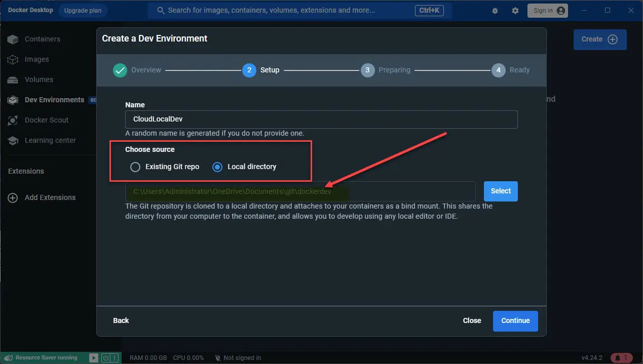This screenshot has height=364, width=643.
Task: Click step 3 Preparing indicator
Action: (x=367, y=70)
